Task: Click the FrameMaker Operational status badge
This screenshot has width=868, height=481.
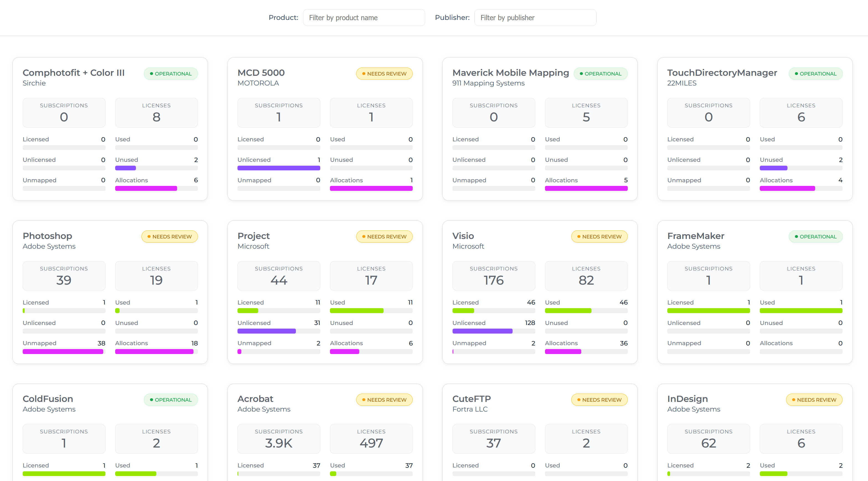Action: (x=815, y=236)
